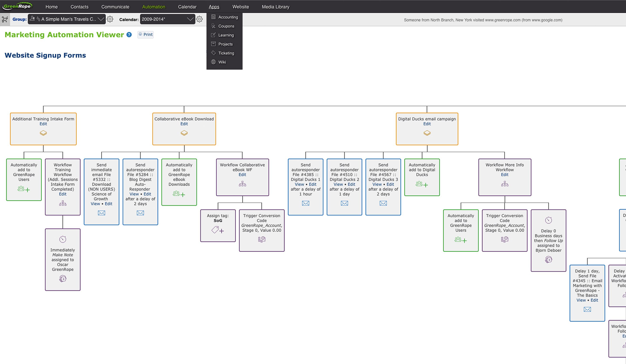The height and width of the screenshot is (364, 626).
Task: Click the Print button
Action: pos(146,35)
